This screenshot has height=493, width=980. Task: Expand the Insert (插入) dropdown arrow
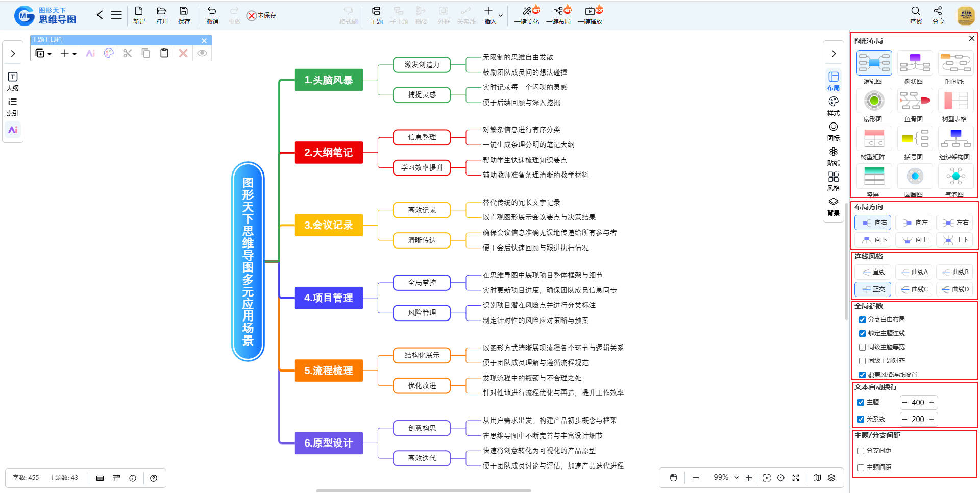click(501, 15)
